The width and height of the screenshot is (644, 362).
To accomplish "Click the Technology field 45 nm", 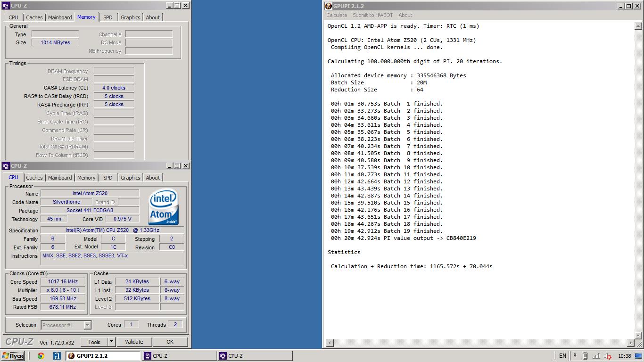I will click(x=54, y=219).
